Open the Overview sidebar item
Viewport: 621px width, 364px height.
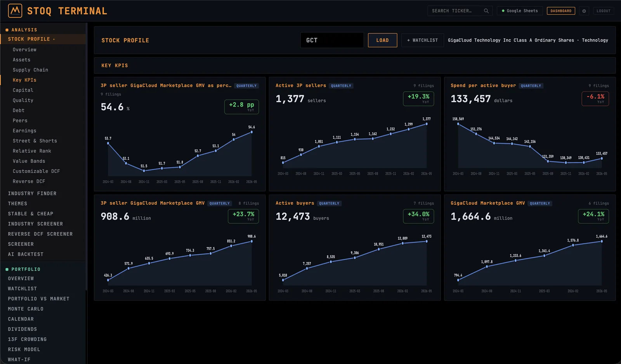coord(24,50)
